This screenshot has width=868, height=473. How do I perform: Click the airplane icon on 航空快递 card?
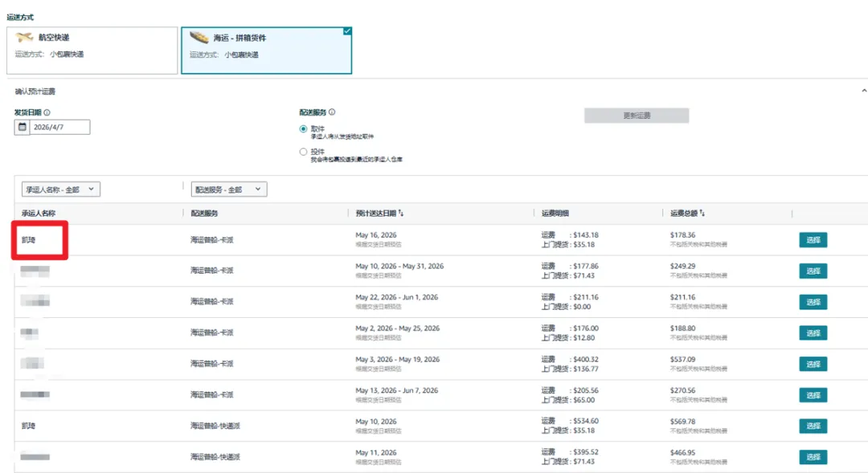(24, 37)
